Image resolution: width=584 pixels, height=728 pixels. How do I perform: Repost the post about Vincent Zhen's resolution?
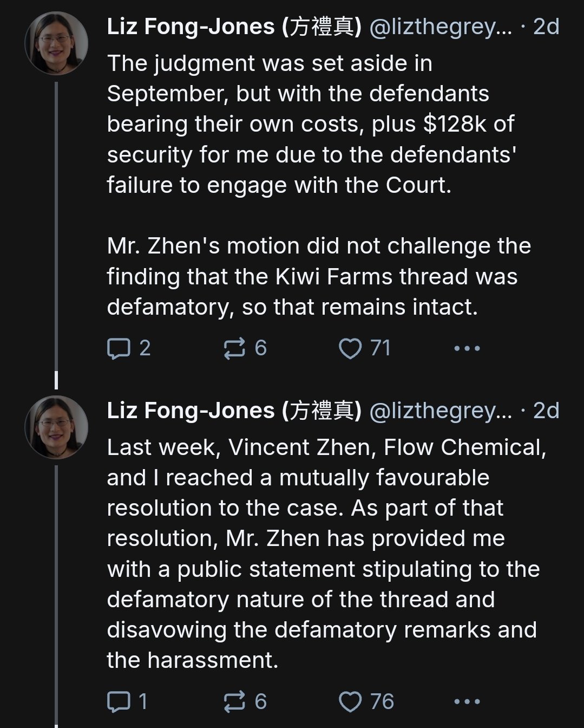coord(234,702)
